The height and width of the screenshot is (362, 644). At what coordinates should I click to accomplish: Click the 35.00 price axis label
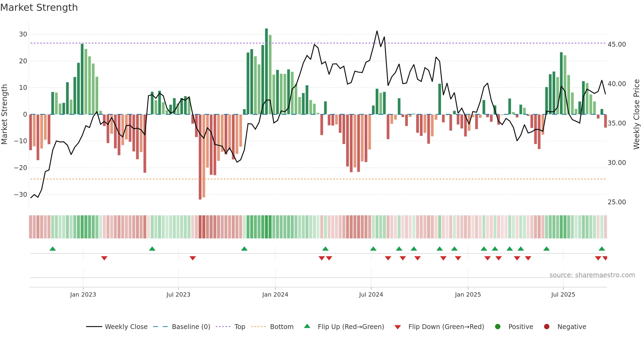click(x=617, y=123)
